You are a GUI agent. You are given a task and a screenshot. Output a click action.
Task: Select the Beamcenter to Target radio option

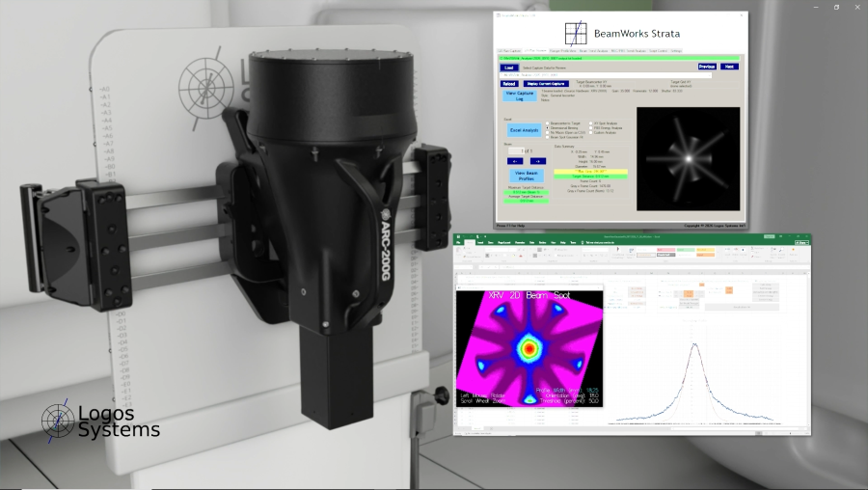[x=548, y=123]
